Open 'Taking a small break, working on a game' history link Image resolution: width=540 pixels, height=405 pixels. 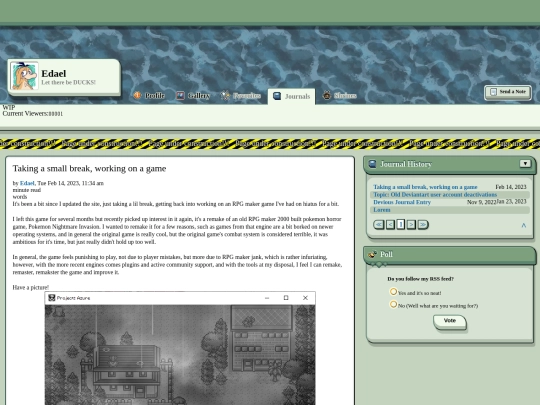coord(425,187)
